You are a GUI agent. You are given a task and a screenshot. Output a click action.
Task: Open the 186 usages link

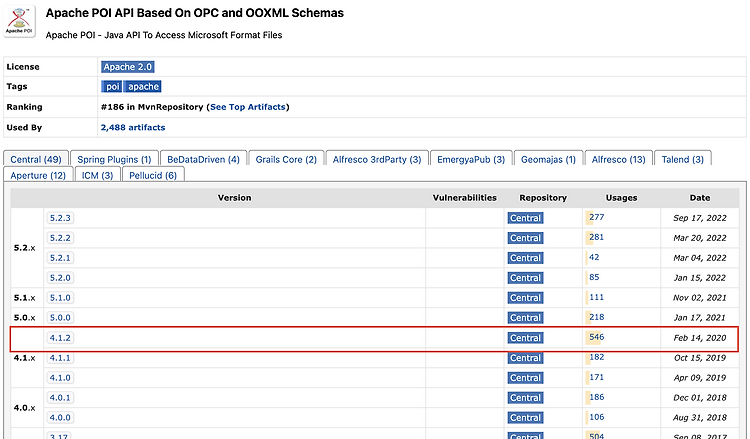(x=596, y=397)
